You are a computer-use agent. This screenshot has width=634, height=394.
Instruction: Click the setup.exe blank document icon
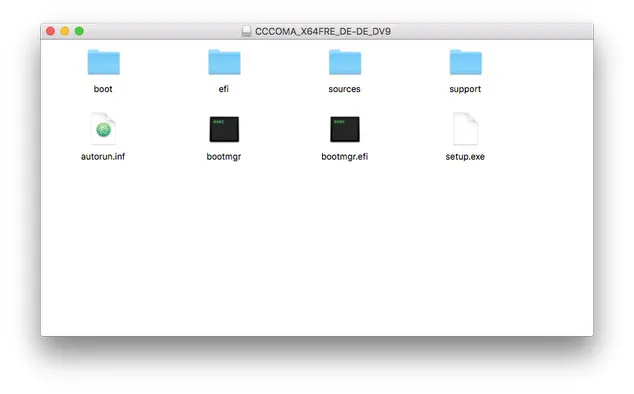pos(465,129)
